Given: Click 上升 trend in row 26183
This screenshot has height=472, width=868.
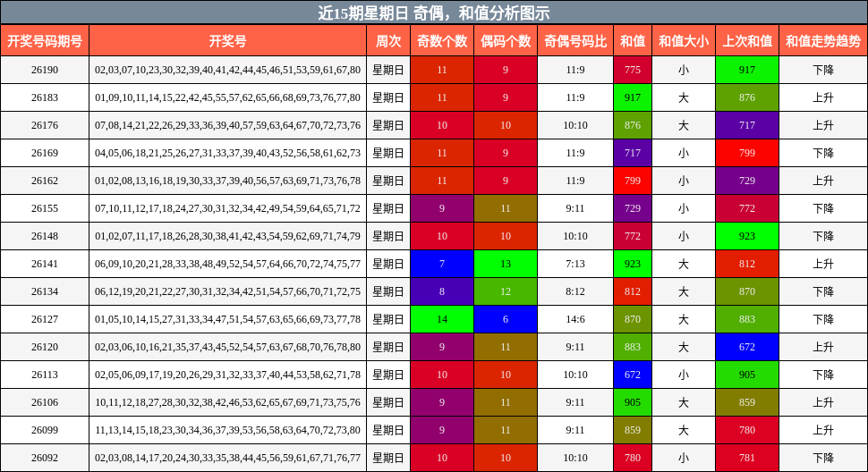Looking at the screenshot, I should coord(823,97).
